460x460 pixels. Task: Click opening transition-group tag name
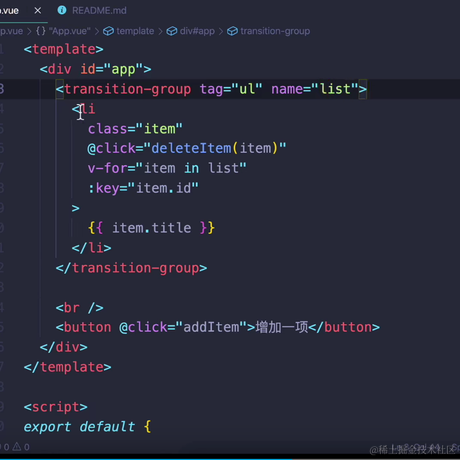click(128, 89)
